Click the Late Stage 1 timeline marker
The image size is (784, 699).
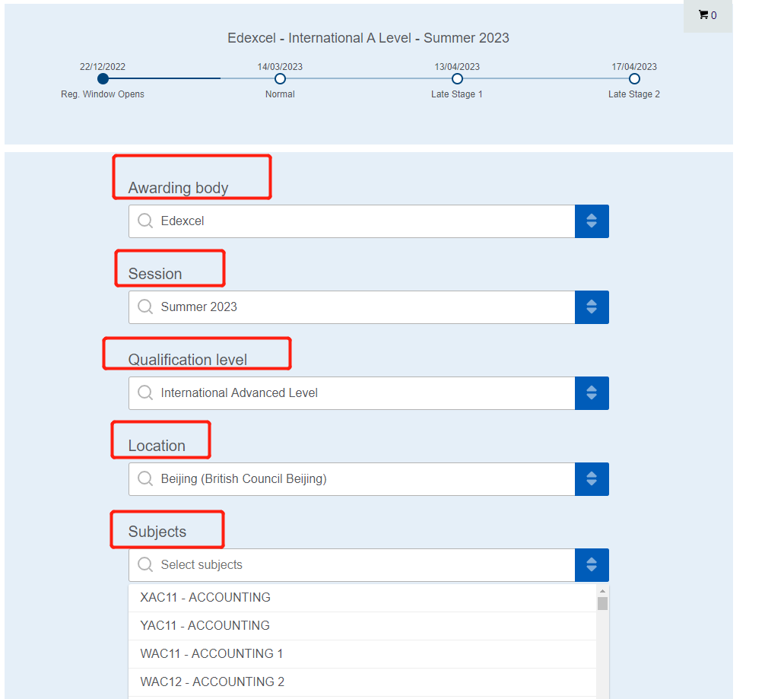click(457, 78)
